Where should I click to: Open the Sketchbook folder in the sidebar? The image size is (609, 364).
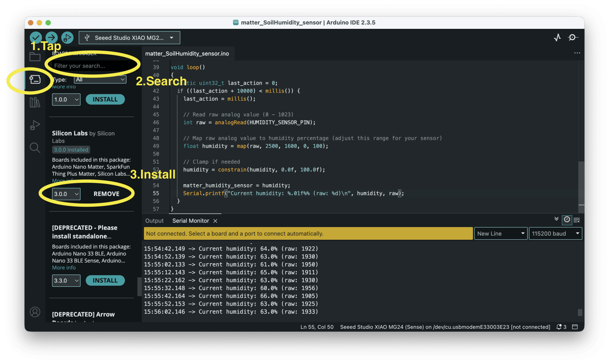pos(35,56)
